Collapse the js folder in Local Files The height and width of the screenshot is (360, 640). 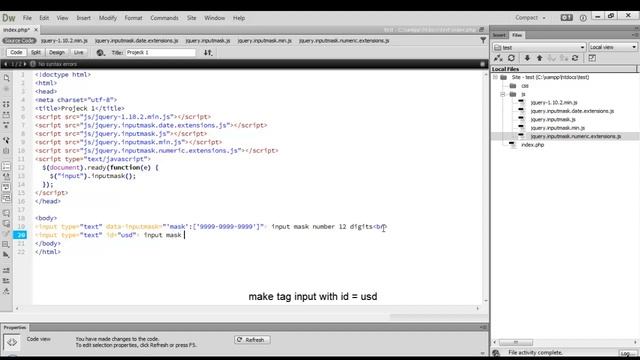pyautogui.click(x=503, y=94)
